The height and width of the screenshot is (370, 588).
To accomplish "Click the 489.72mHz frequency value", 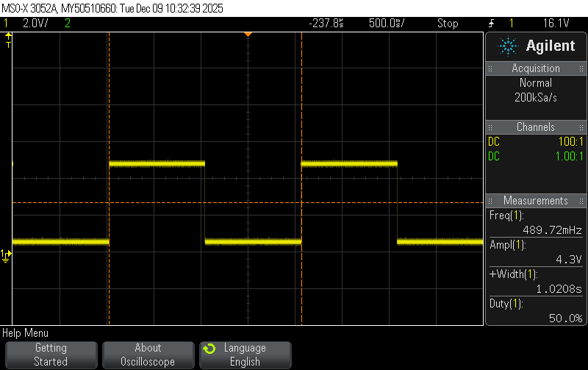I will 552,230.
